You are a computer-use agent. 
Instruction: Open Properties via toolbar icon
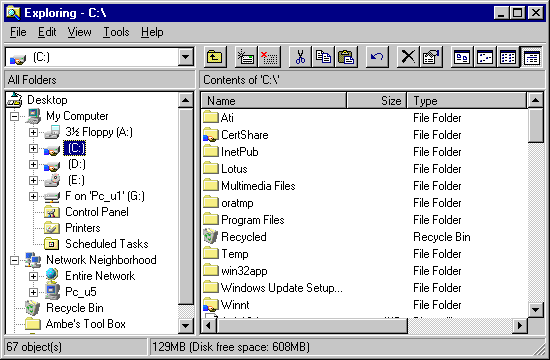pos(431,57)
